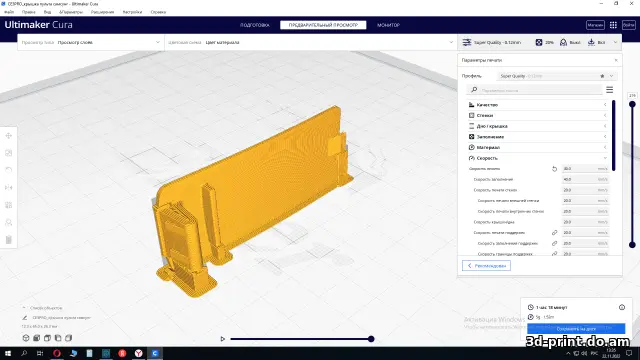Click the infill speed value field

point(585,179)
